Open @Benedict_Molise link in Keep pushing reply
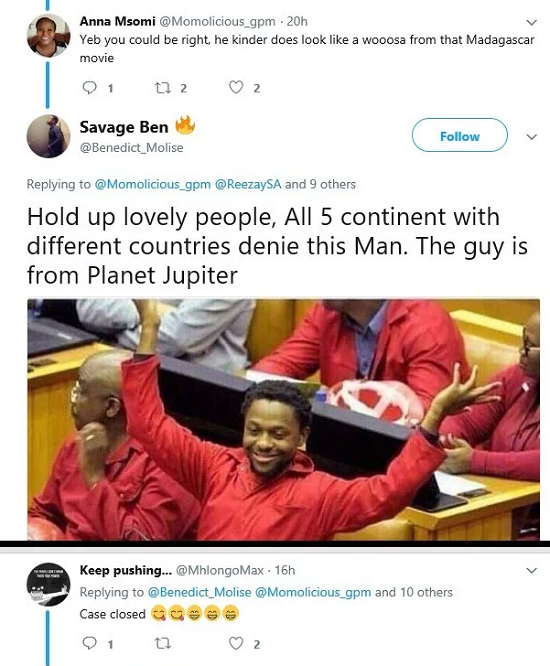This screenshot has width=550, height=666. tap(199, 592)
